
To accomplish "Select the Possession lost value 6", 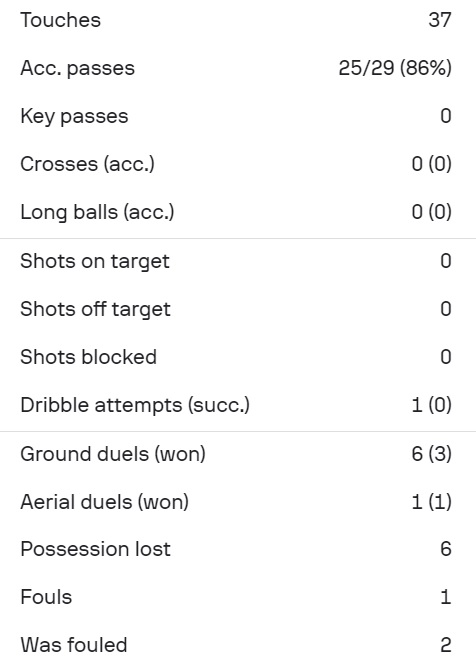I will click(x=446, y=549).
